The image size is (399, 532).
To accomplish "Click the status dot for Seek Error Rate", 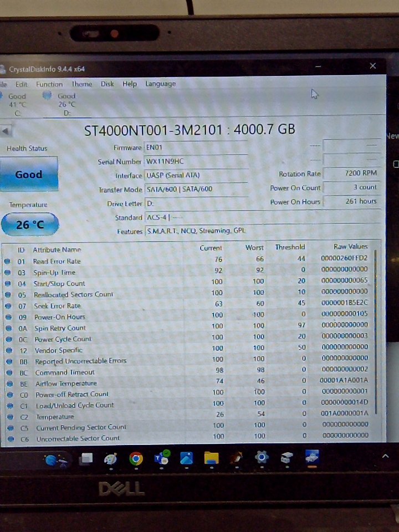I will click(8, 306).
